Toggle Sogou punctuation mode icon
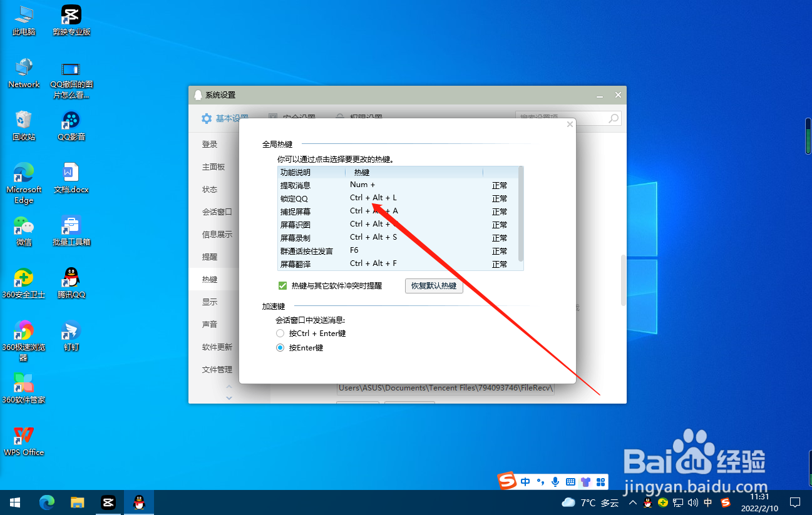The height and width of the screenshot is (515, 812). (540, 481)
